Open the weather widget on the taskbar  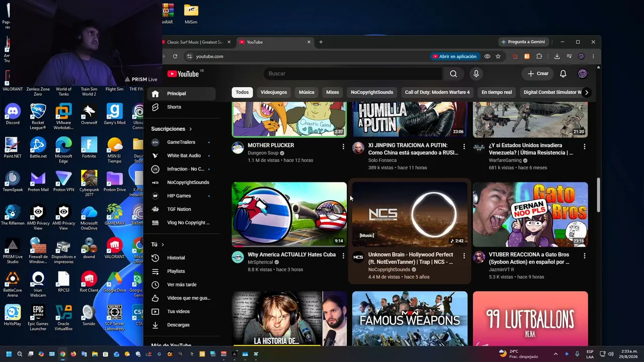click(x=518, y=354)
